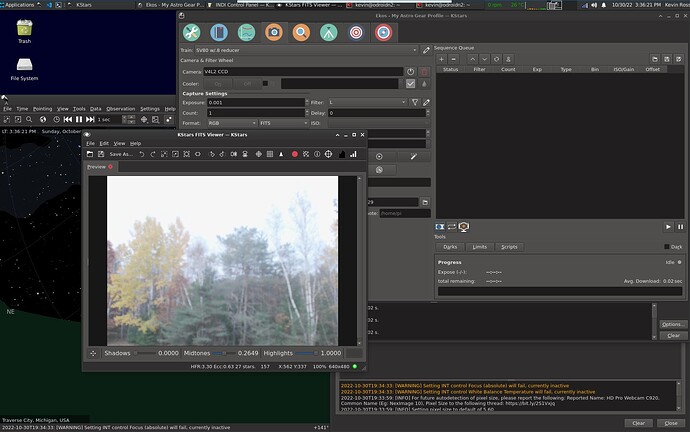
Task: Step the Delay value spinner arrows
Action: (x=428, y=113)
